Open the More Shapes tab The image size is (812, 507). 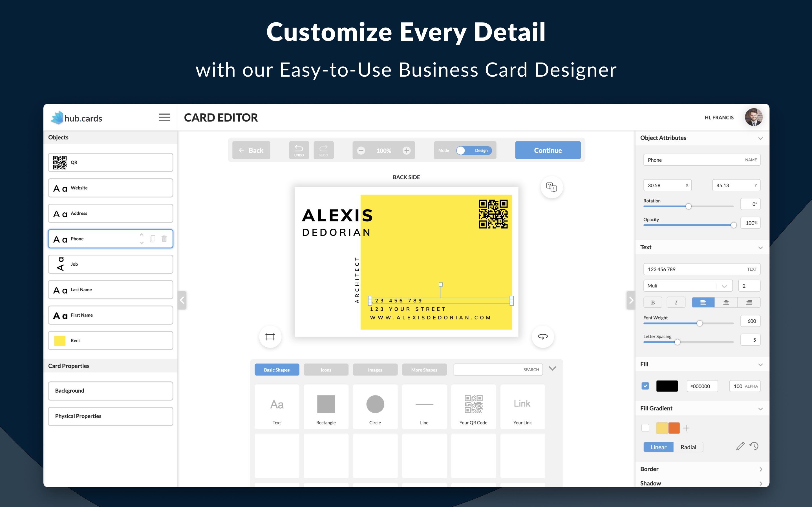pyautogui.click(x=424, y=370)
